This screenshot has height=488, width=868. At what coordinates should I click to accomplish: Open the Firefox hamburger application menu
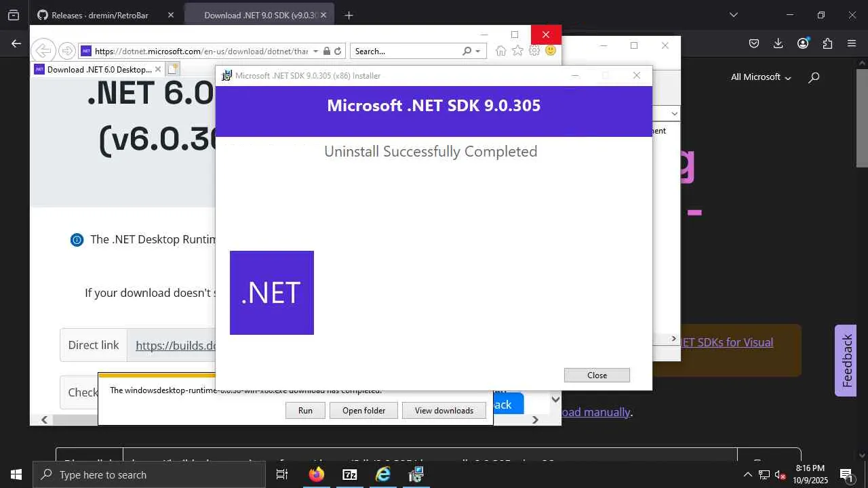tap(852, 43)
